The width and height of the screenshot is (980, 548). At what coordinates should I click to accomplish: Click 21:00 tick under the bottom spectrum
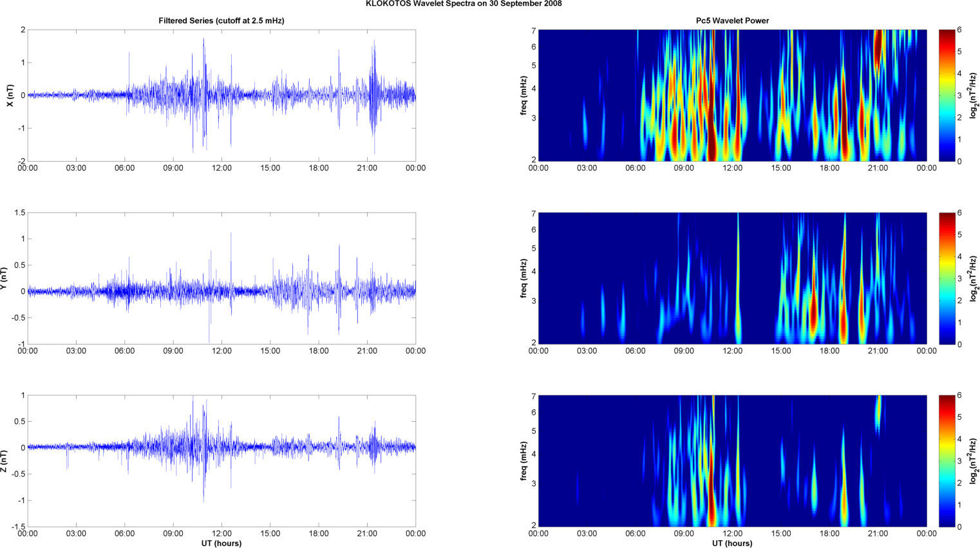[x=878, y=533]
